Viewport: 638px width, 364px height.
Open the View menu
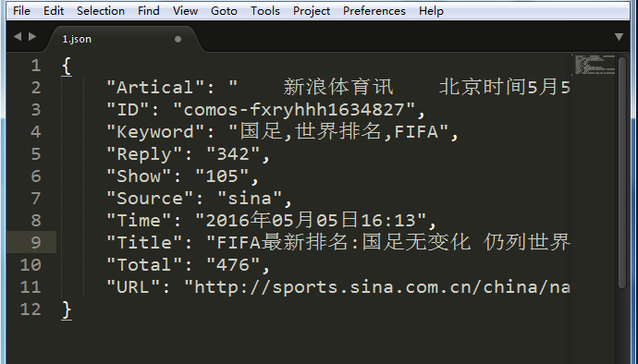pyautogui.click(x=185, y=10)
